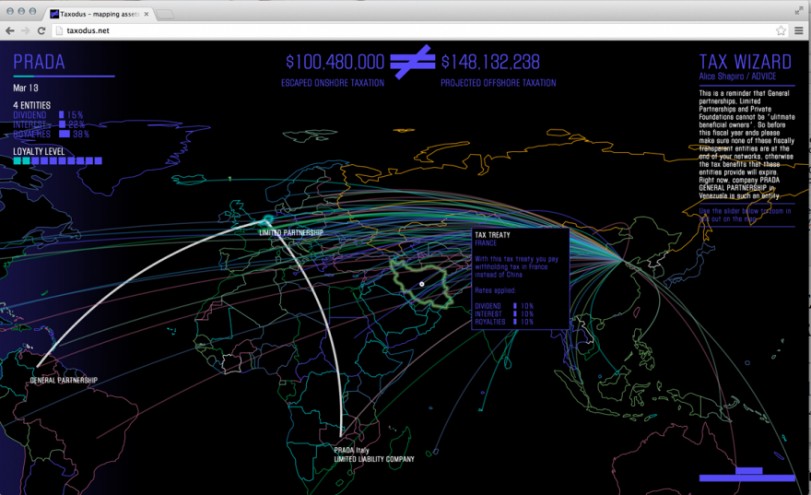Click the INTEREST 10% row in treaty popup
Image resolution: width=811 pixels, height=495 pixels.
504,314
